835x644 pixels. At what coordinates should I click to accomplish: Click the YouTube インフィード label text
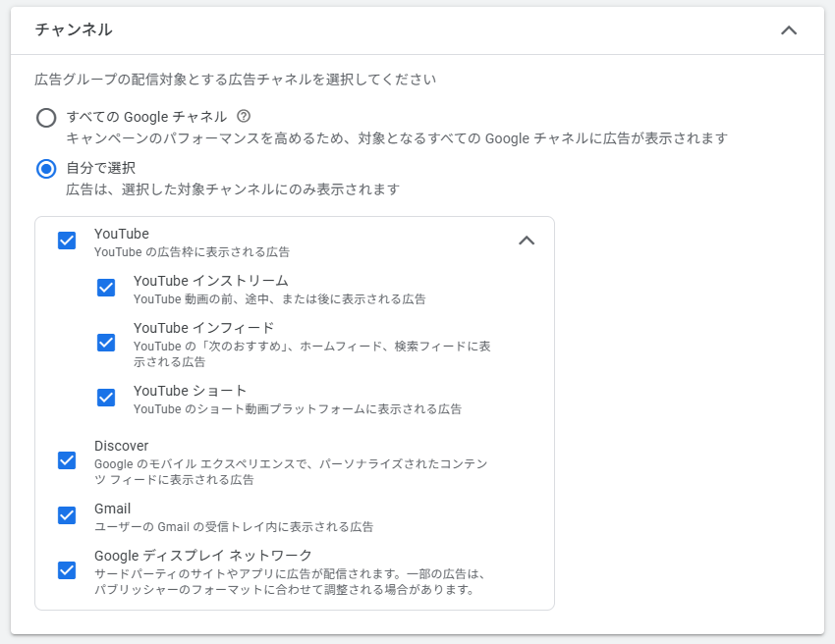tap(203, 328)
